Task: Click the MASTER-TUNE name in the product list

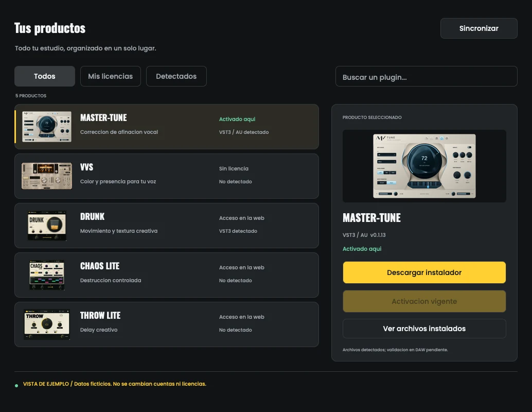Action: click(x=103, y=118)
